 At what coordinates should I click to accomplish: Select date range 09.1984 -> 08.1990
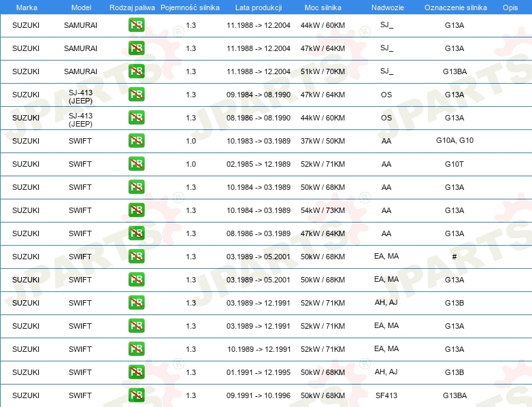pyautogui.click(x=259, y=95)
